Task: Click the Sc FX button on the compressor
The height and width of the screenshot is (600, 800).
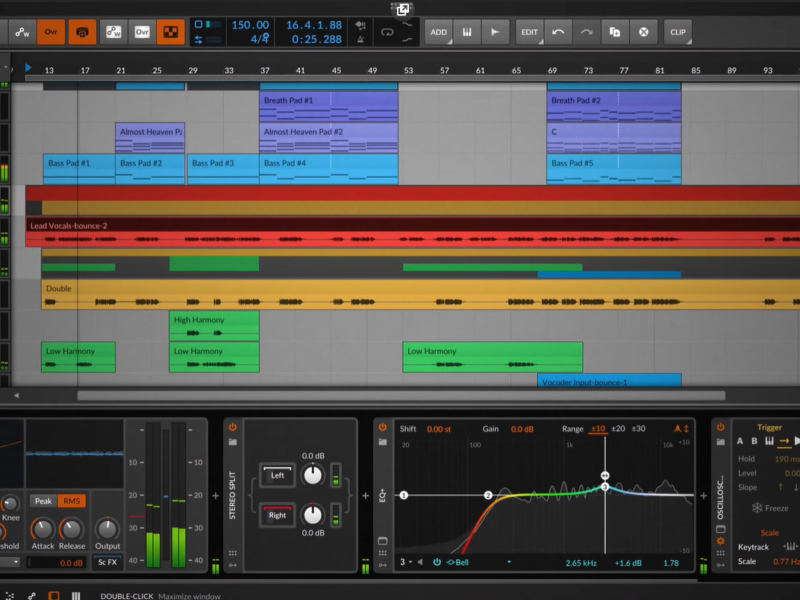Action: point(106,563)
